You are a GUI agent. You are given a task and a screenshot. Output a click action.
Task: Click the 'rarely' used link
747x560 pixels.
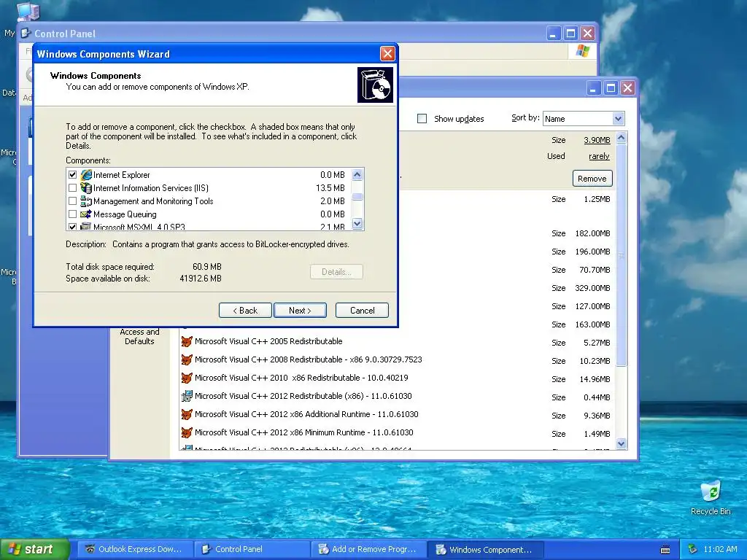[600, 156]
